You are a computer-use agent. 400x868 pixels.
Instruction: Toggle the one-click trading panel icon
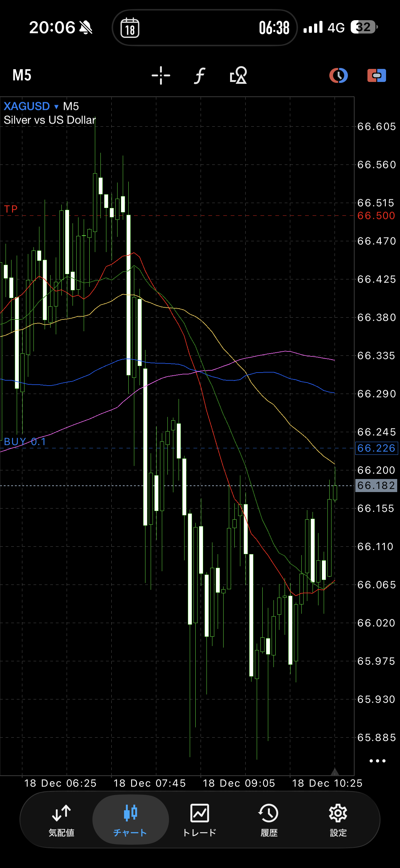coord(376,75)
